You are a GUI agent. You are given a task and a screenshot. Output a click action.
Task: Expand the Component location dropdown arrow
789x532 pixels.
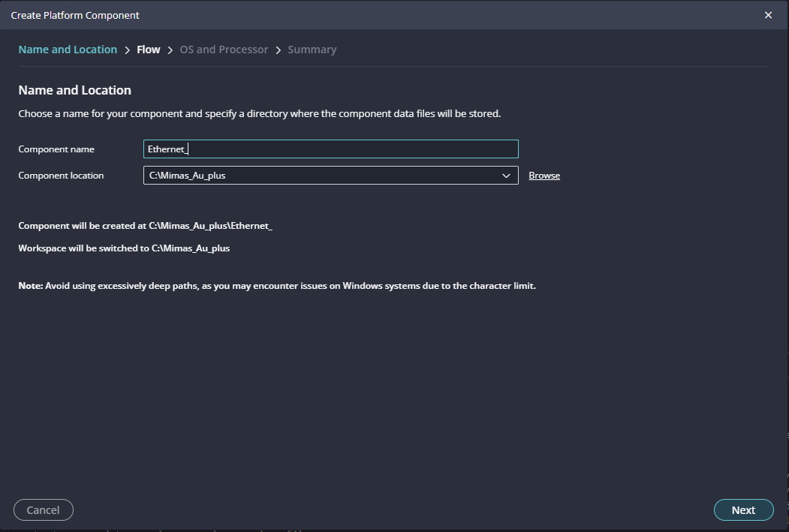pyautogui.click(x=506, y=176)
